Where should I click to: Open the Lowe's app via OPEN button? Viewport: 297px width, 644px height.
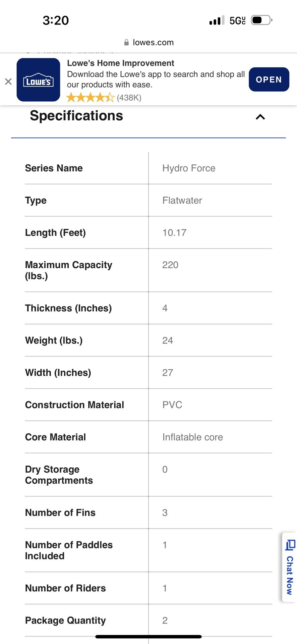click(x=269, y=79)
